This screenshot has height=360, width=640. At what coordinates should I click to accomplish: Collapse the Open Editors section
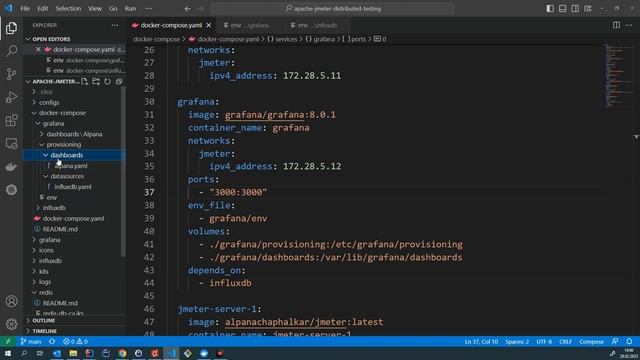pyautogui.click(x=28, y=39)
